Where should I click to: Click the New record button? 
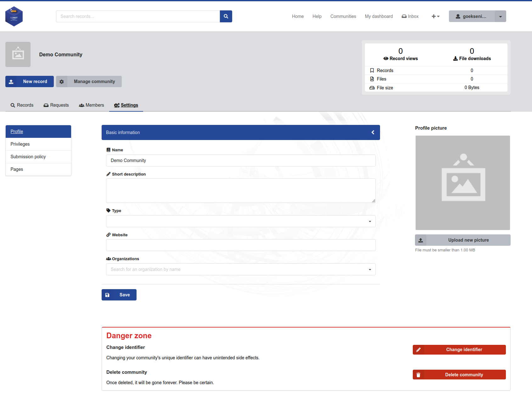coord(30,81)
